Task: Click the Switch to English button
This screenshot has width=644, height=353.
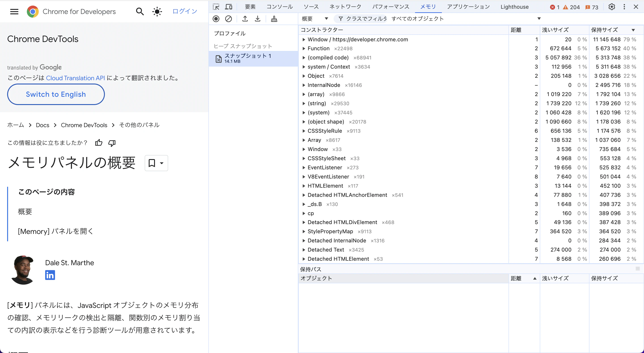Action: pos(56,94)
